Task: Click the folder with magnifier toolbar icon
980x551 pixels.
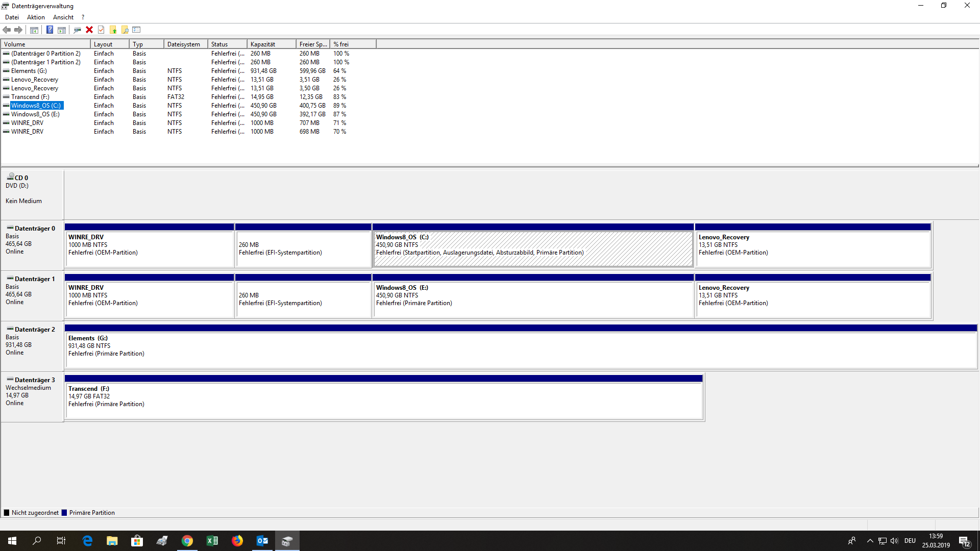Action: [x=125, y=30]
